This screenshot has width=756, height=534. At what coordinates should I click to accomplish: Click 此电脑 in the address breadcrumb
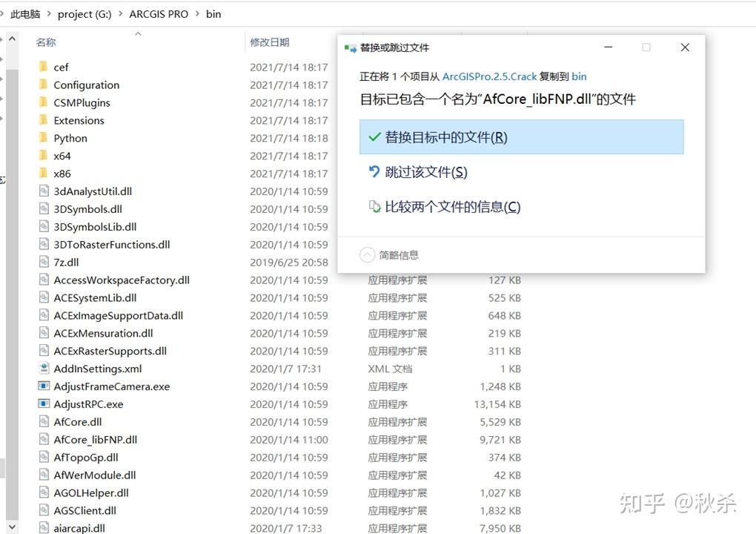[x=25, y=14]
